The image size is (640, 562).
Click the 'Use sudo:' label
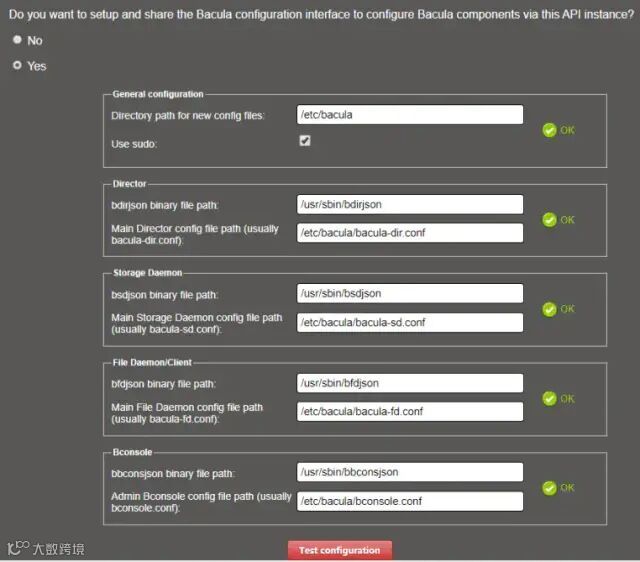tap(134, 144)
